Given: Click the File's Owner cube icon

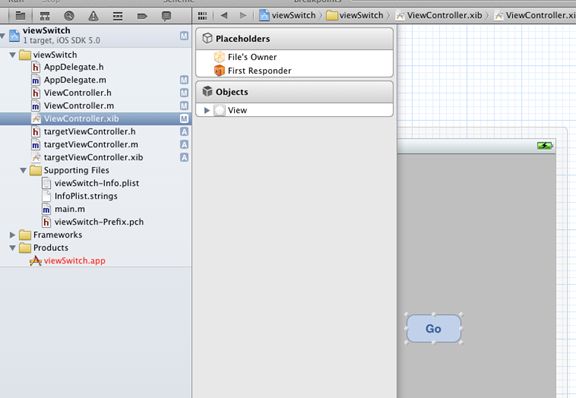Looking at the screenshot, I should 219,57.
